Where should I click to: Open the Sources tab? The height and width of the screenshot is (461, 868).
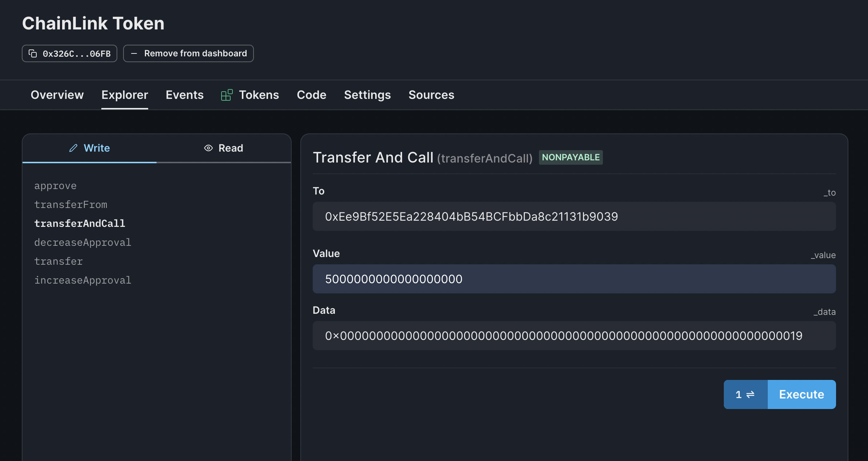click(431, 95)
